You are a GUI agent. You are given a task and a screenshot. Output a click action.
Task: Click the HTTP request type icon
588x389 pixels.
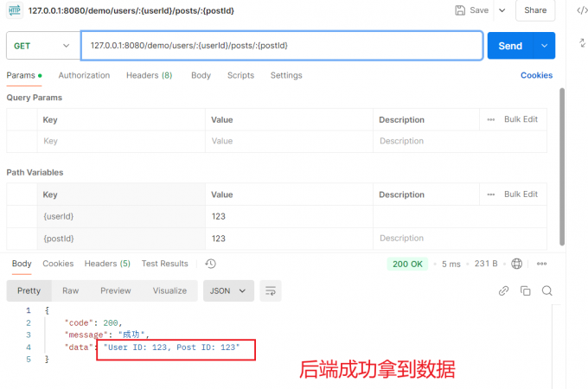15,10
